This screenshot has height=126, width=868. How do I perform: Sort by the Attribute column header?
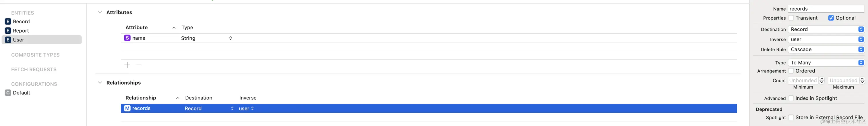136,28
